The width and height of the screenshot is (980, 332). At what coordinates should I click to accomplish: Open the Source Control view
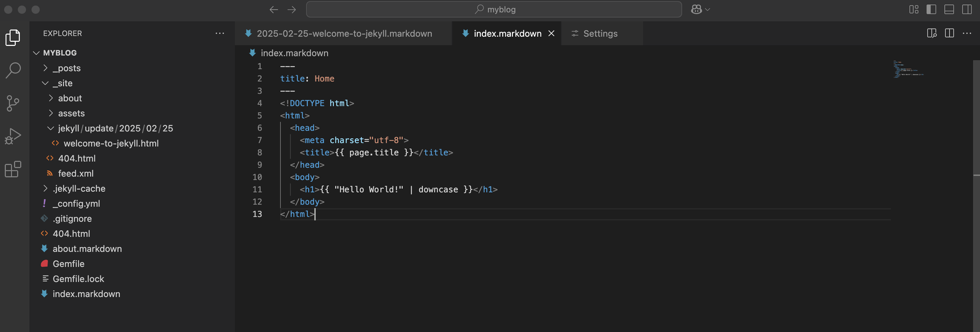pos(13,104)
